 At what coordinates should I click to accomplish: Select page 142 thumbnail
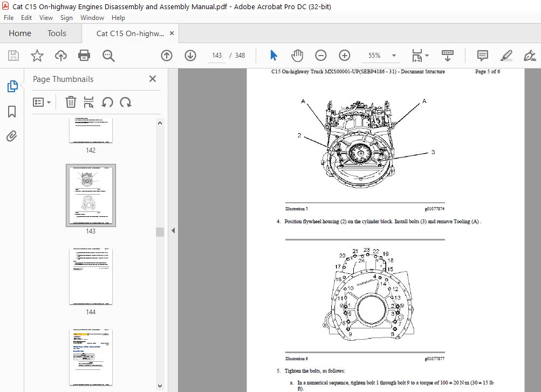click(x=91, y=129)
